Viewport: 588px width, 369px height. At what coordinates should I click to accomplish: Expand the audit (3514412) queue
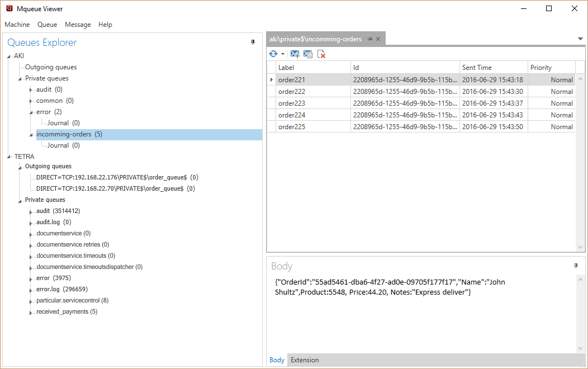tap(31, 212)
